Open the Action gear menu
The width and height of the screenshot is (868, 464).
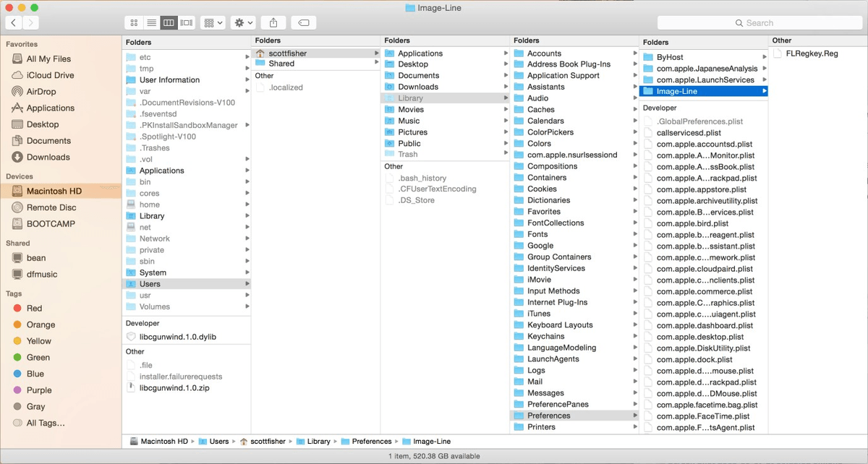243,23
